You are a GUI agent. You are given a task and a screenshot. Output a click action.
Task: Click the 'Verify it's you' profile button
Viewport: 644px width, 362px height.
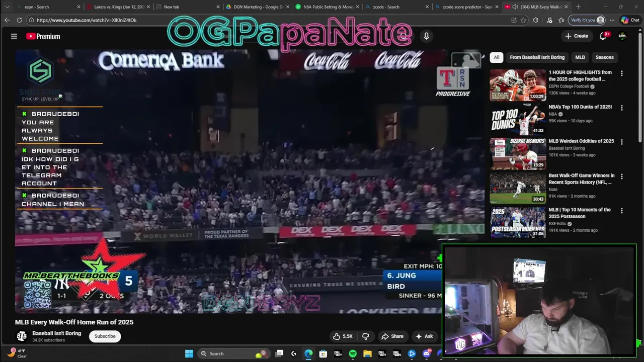(586, 20)
